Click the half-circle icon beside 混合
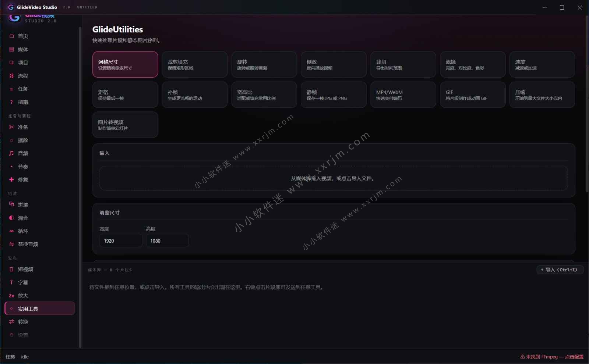 (x=11, y=218)
